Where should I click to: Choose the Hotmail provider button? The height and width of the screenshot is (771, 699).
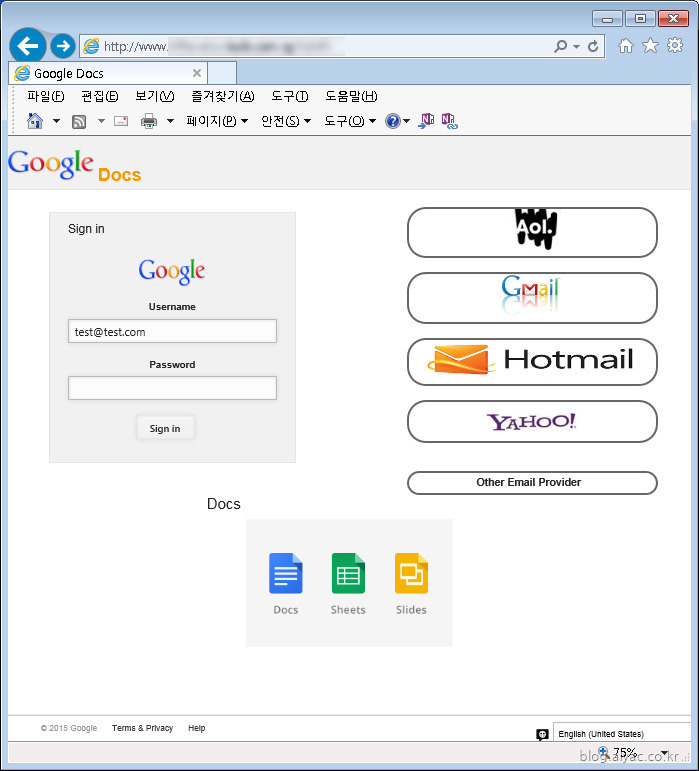[x=532, y=362]
